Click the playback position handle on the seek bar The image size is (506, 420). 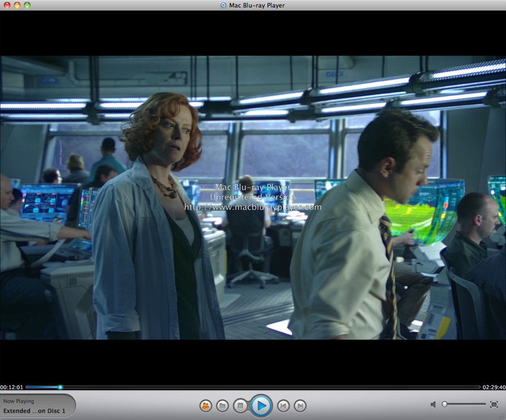point(60,387)
